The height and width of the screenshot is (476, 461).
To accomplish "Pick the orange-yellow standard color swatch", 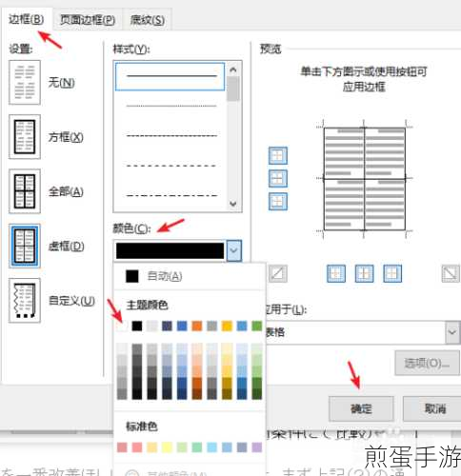I will (x=152, y=447).
